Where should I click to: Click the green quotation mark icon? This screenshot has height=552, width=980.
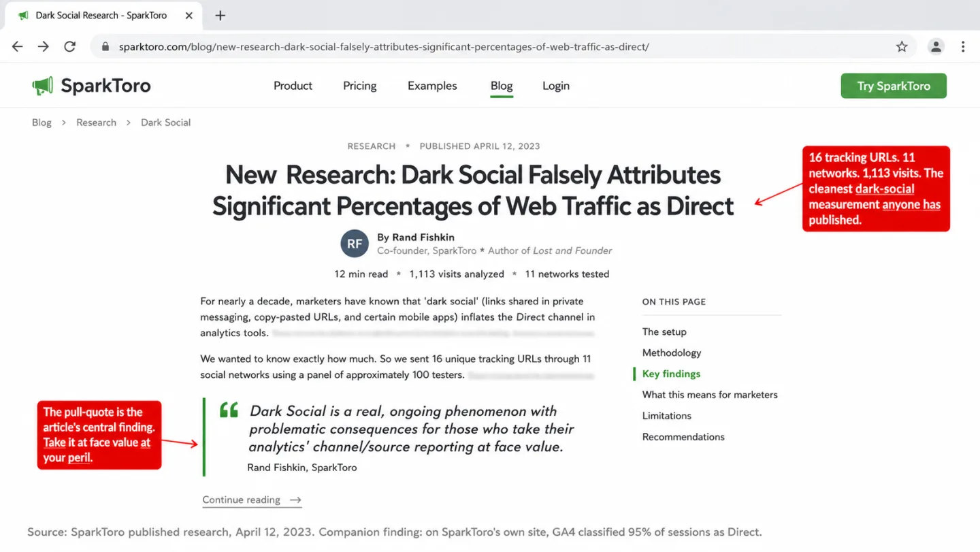[229, 410]
